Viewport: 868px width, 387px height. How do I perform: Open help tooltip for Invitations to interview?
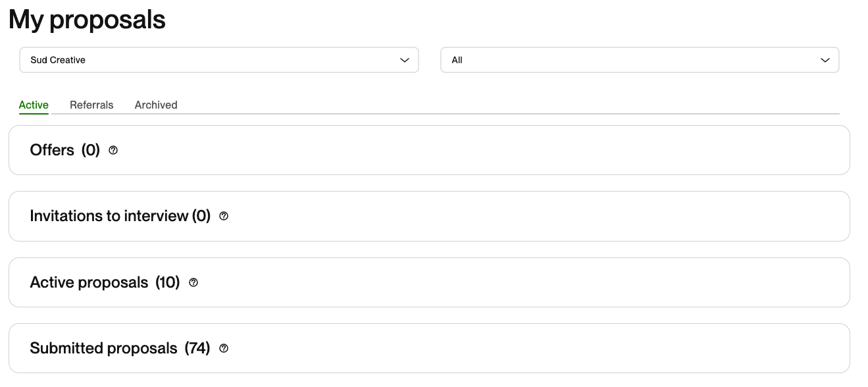pos(224,216)
